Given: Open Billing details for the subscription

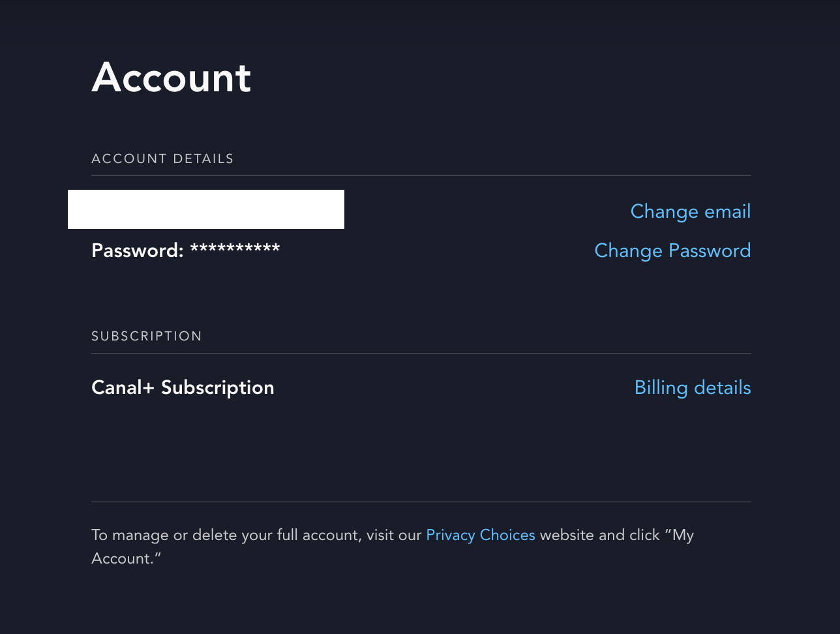Looking at the screenshot, I should 693,387.
